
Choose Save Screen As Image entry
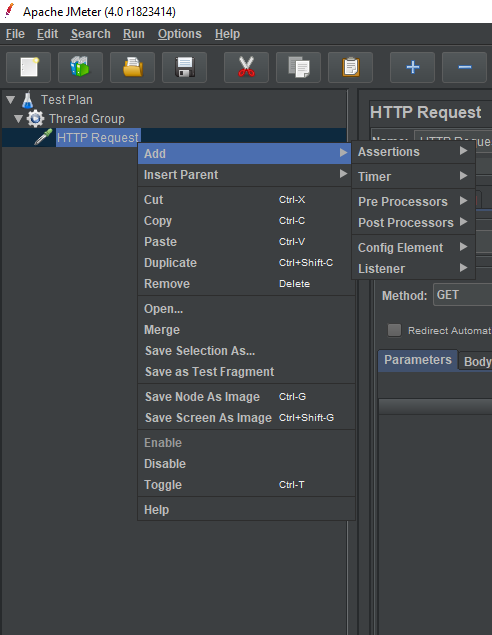click(x=247, y=418)
